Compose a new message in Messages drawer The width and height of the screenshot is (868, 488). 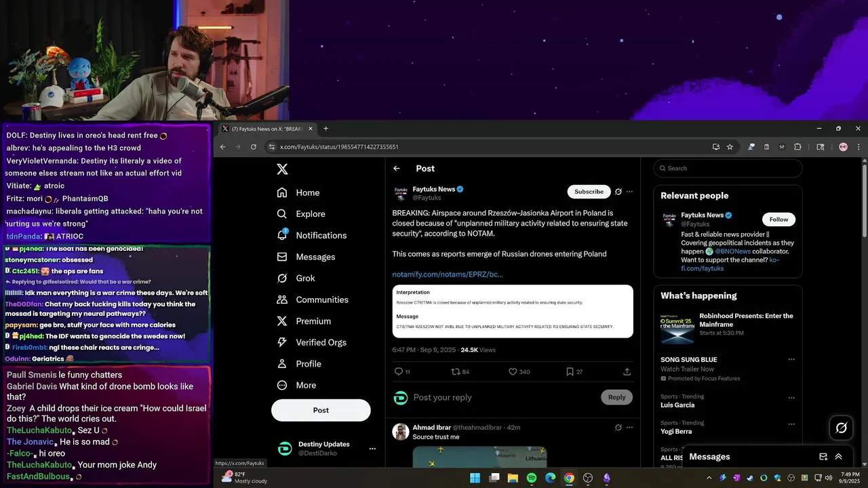coord(823,457)
